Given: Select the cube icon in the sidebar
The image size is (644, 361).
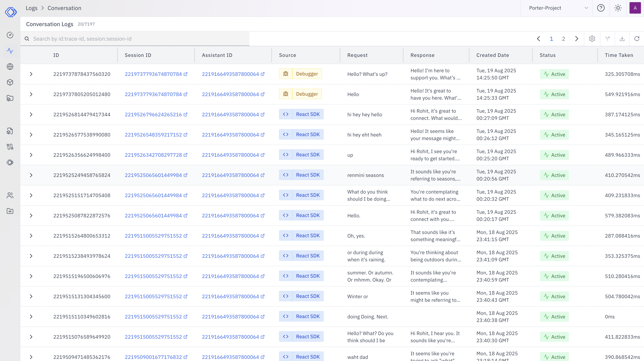Looking at the screenshot, I should (10, 82).
